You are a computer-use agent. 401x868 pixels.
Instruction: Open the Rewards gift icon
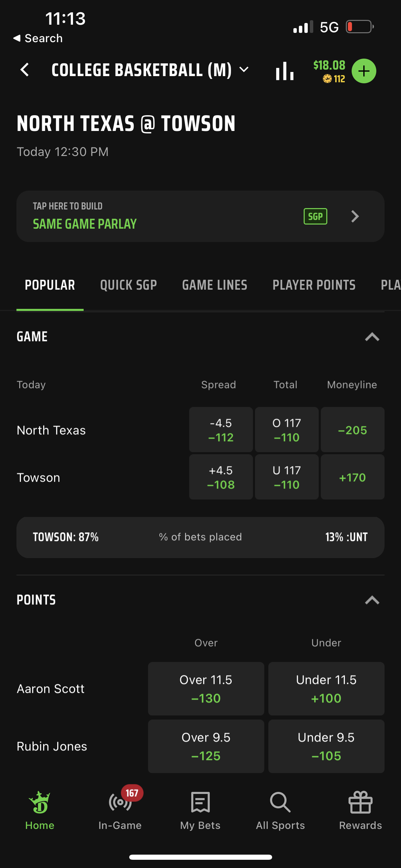pyautogui.click(x=361, y=802)
